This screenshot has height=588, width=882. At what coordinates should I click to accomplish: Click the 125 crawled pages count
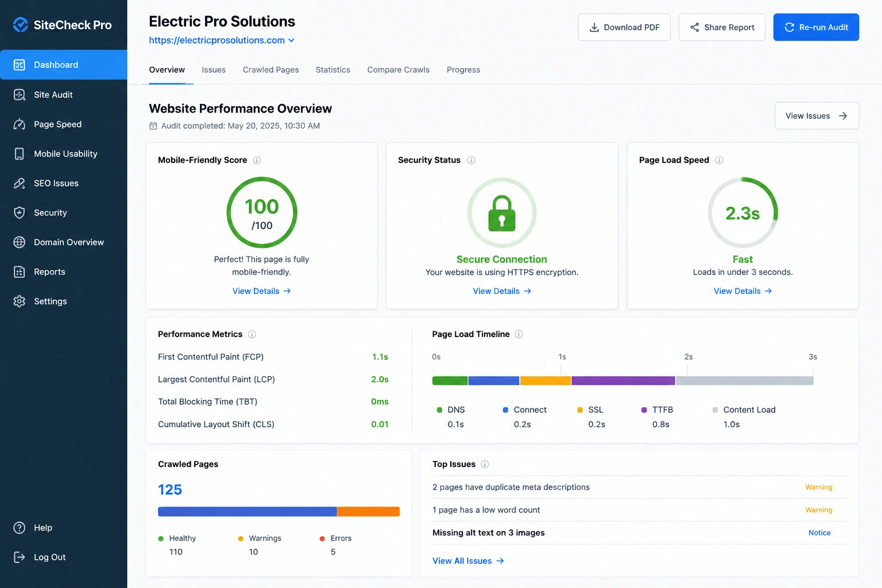pos(170,490)
